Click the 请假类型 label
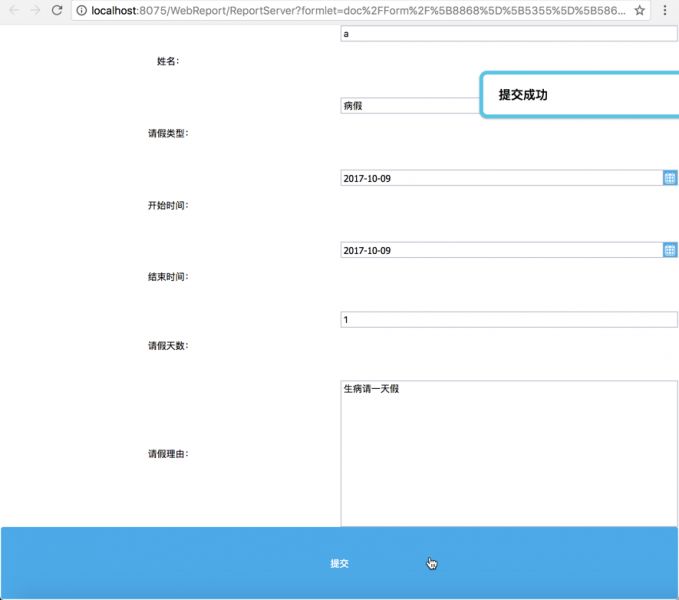The width and height of the screenshot is (679, 600). click(168, 133)
